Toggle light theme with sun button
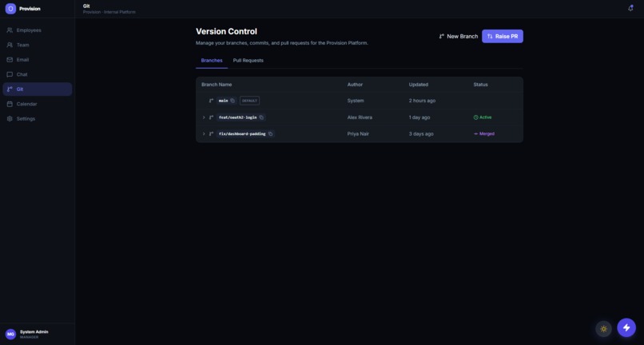 (x=603, y=328)
